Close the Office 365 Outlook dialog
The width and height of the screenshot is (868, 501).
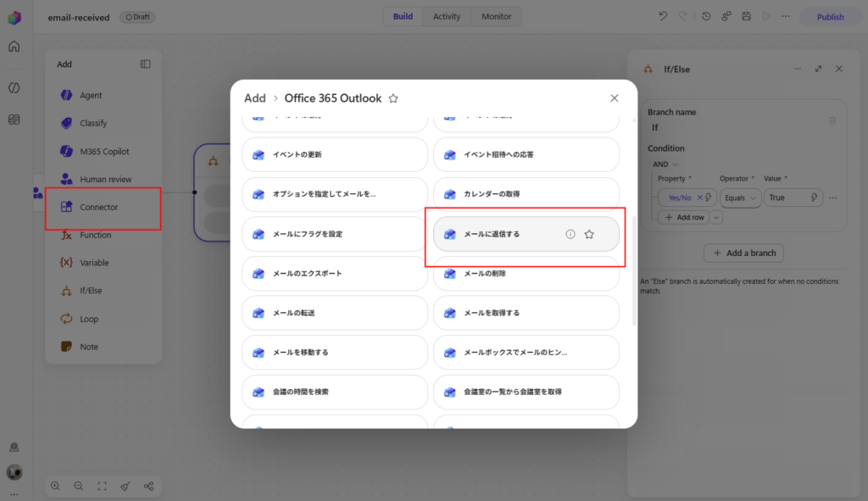pos(615,98)
